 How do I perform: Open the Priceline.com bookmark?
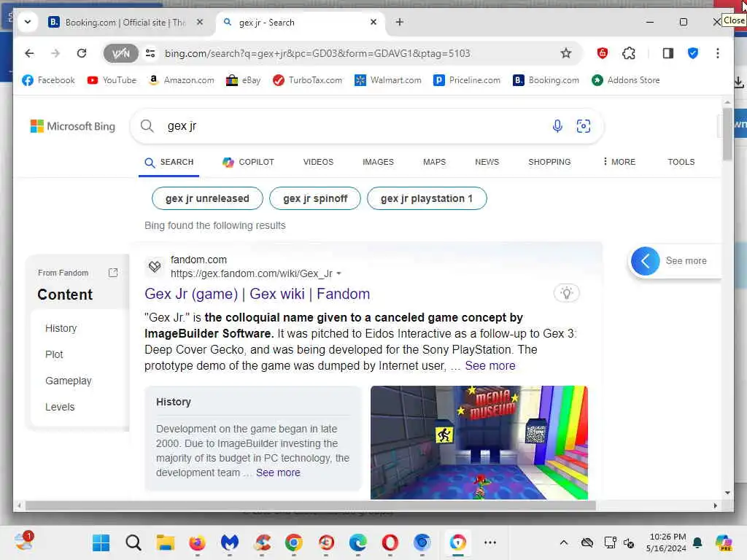(x=467, y=80)
